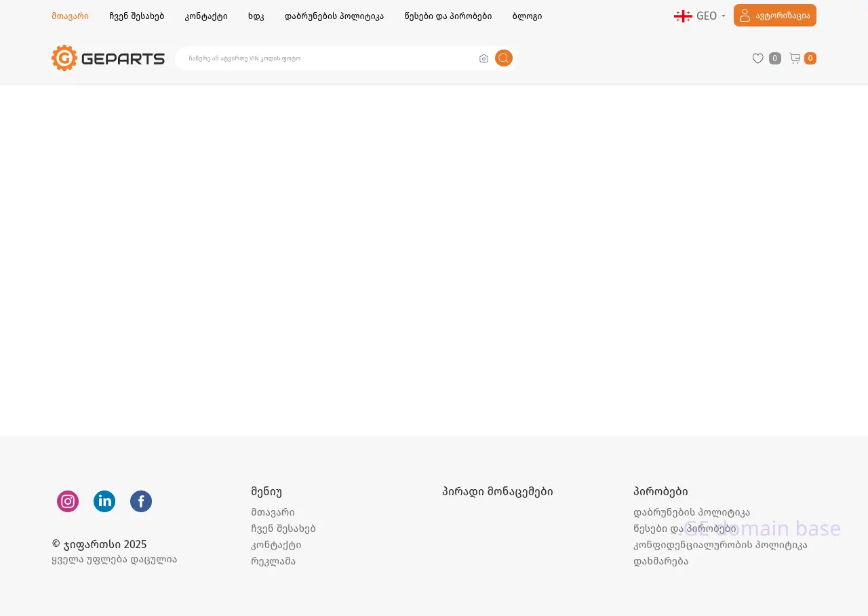Go to კონტაქტი in top navigation
The image size is (868, 616).
[206, 16]
